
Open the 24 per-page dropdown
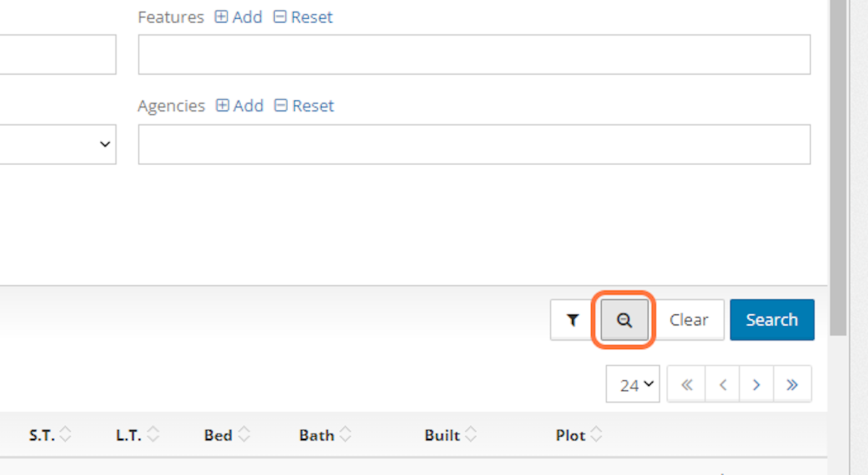633,384
